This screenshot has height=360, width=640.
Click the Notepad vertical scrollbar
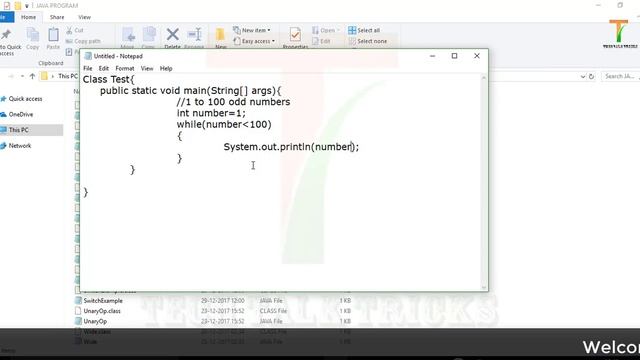[x=484, y=182]
